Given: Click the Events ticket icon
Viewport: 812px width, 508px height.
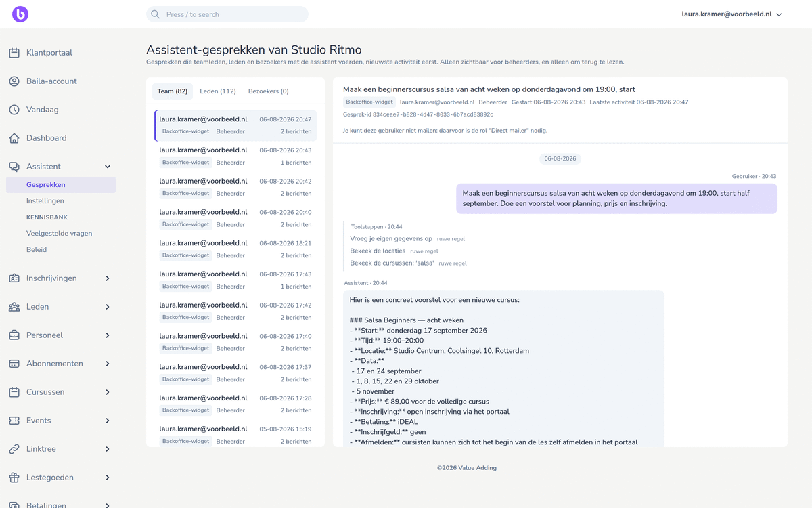Looking at the screenshot, I should pyautogui.click(x=14, y=421).
